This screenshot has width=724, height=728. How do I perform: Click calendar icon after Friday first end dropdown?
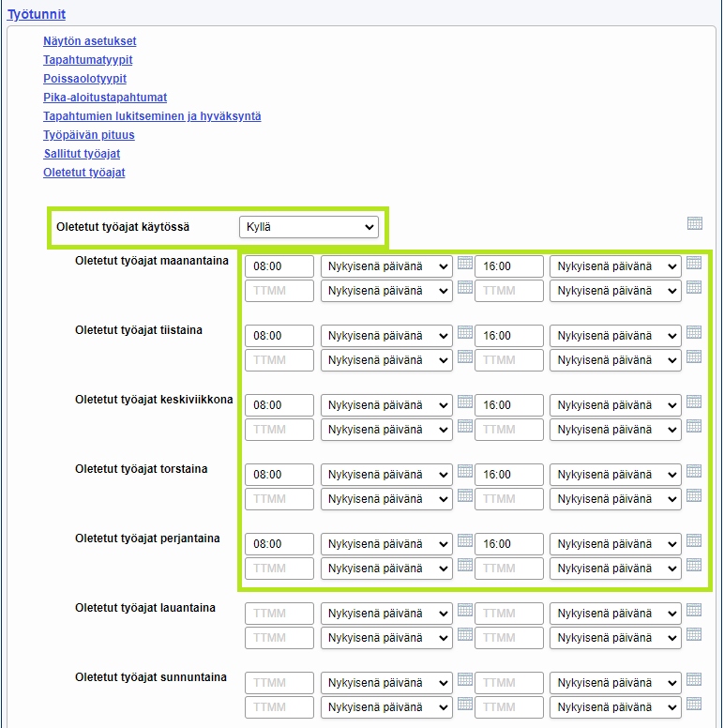(x=694, y=540)
